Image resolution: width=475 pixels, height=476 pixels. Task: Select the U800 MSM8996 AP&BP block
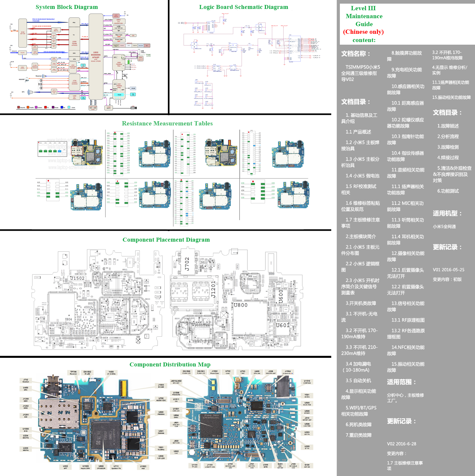pyautogui.click(x=96, y=57)
